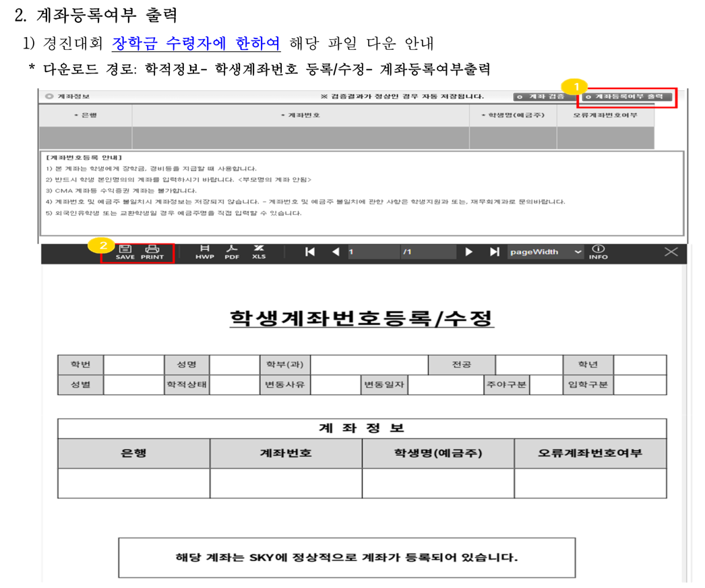705x588 pixels.
Task: Export report as HWP file
Action: tap(205, 252)
